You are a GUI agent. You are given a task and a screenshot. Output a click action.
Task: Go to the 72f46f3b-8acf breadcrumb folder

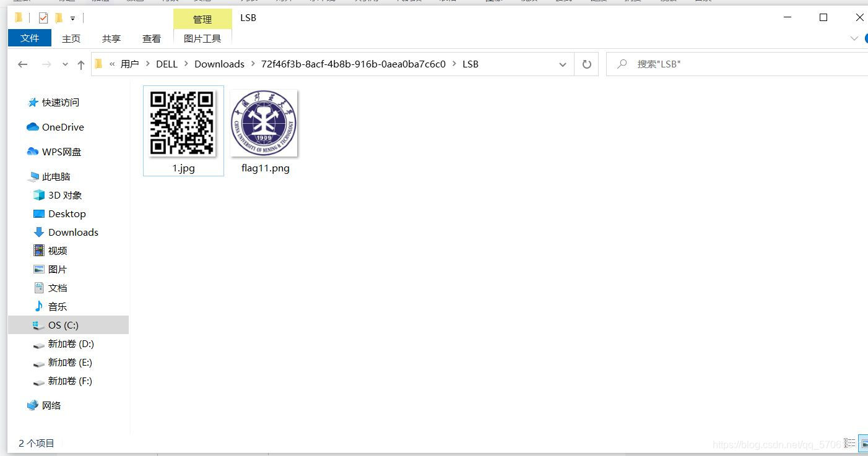tap(353, 64)
